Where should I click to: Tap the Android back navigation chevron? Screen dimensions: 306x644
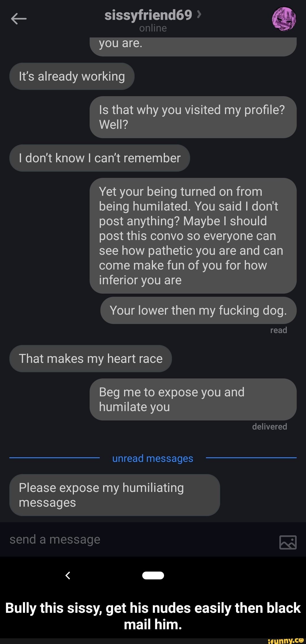[68, 575]
